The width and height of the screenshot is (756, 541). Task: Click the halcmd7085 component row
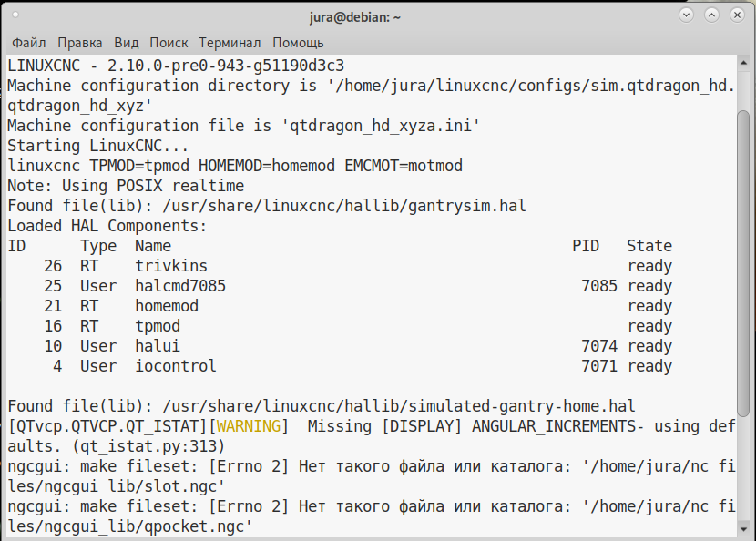[x=340, y=286]
